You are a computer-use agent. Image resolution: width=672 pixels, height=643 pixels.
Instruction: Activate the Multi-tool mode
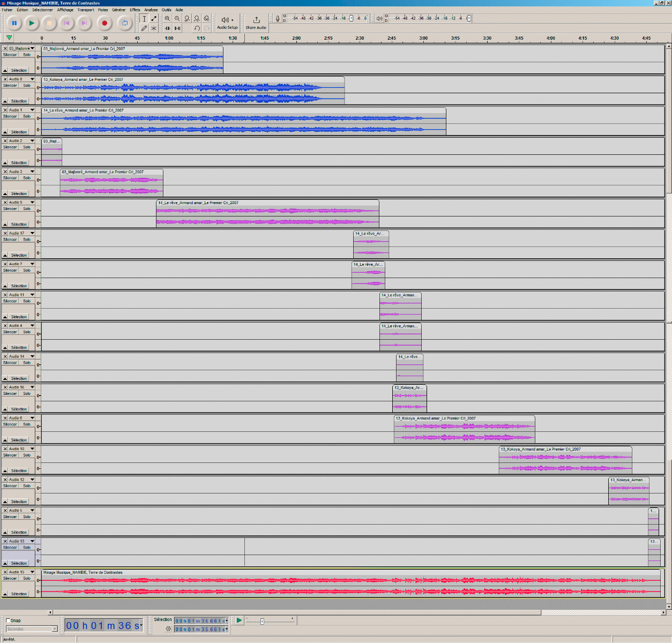pos(154,28)
